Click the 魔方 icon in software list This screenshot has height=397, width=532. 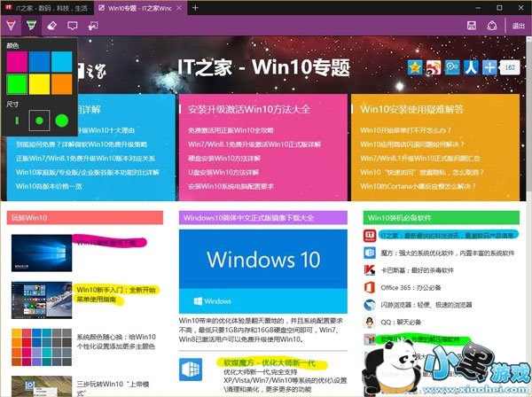pyautogui.click(x=370, y=253)
